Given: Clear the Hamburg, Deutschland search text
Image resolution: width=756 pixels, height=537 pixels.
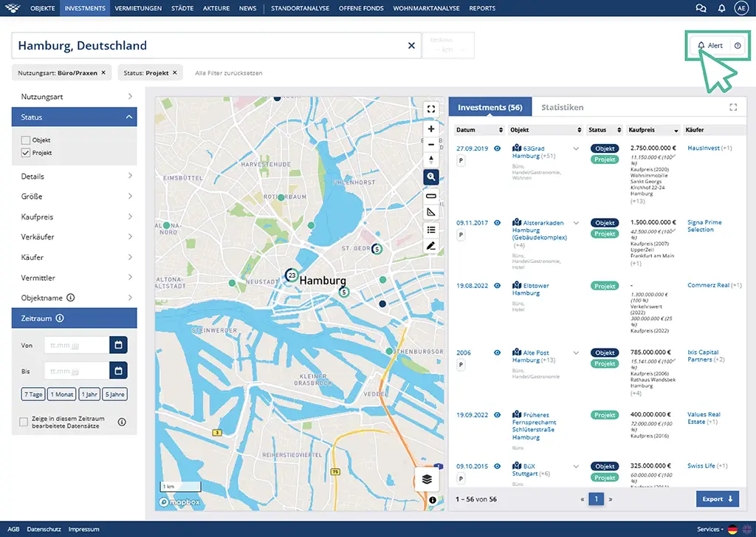Looking at the screenshot, I should coord(411,45).
